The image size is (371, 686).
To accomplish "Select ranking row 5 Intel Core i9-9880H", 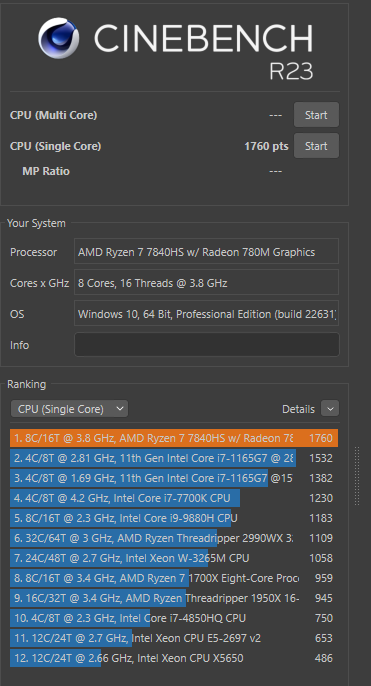I will coord(174,518).
